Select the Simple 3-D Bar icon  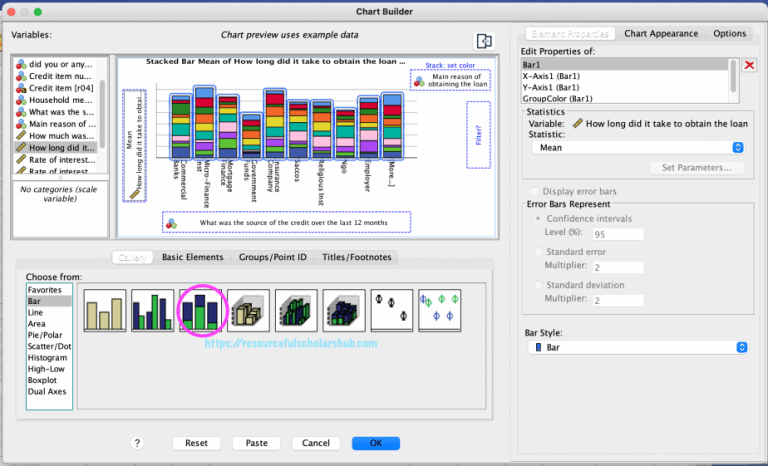point(249,310)
